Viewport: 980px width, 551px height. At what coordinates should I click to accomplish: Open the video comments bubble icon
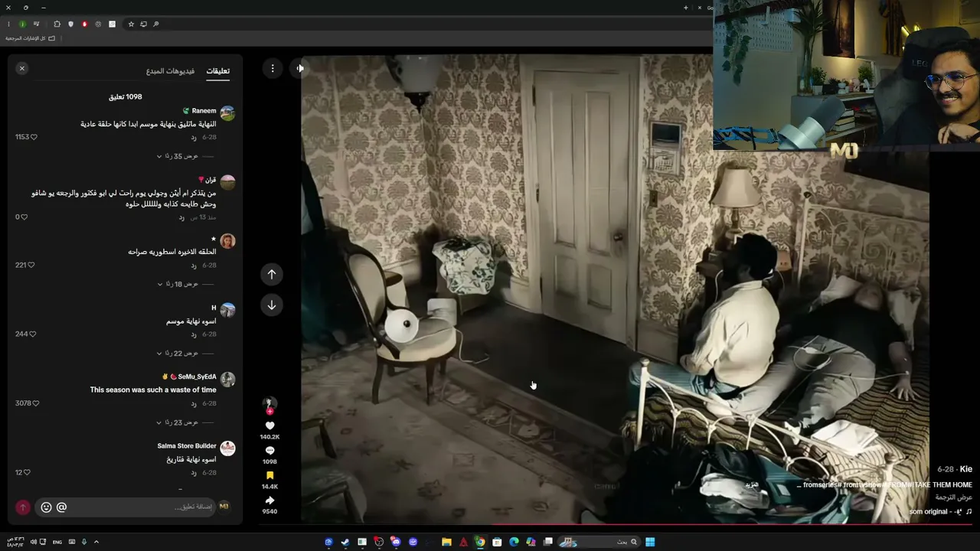tap(269, 451)
